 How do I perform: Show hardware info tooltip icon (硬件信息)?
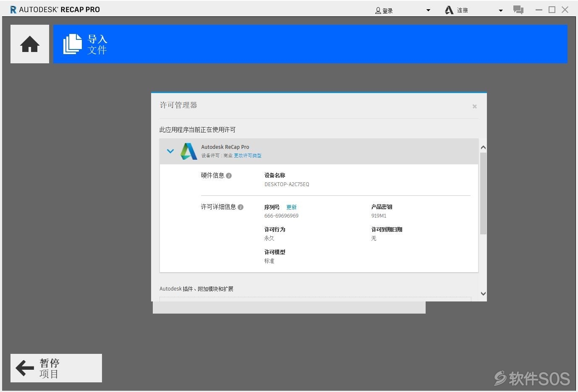229,176
